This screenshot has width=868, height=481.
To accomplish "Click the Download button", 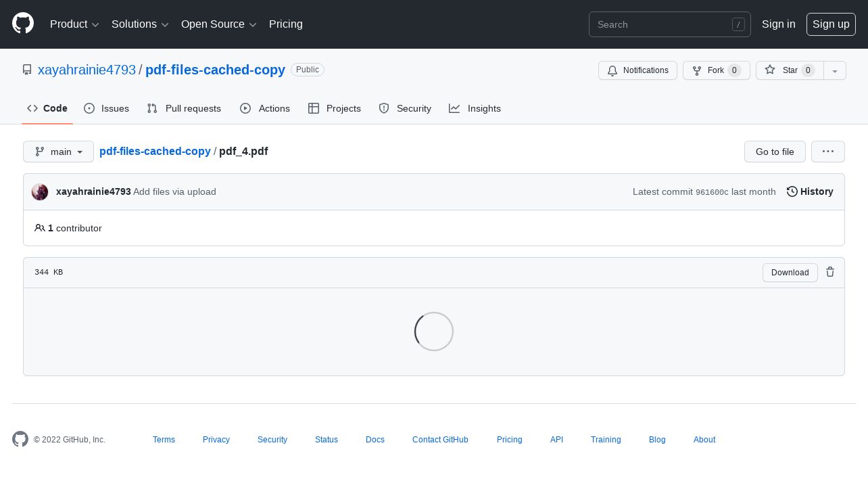I will click(x=790, y=273).
